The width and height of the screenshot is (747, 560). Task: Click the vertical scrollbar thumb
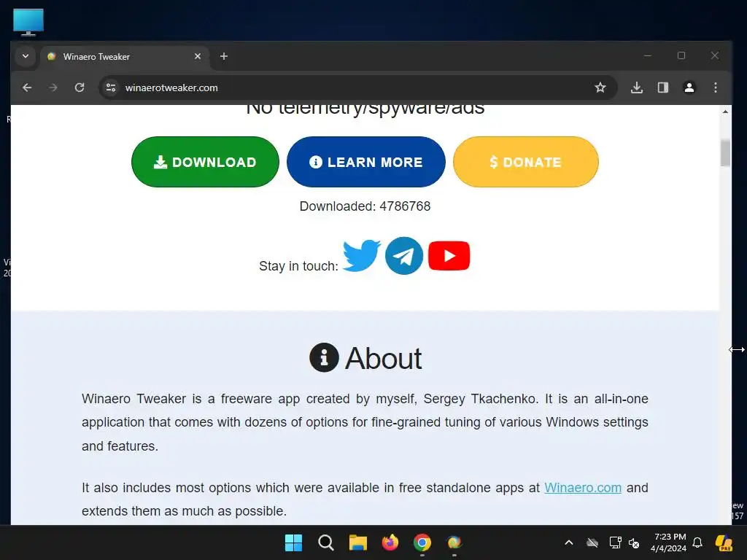point(725,152)
